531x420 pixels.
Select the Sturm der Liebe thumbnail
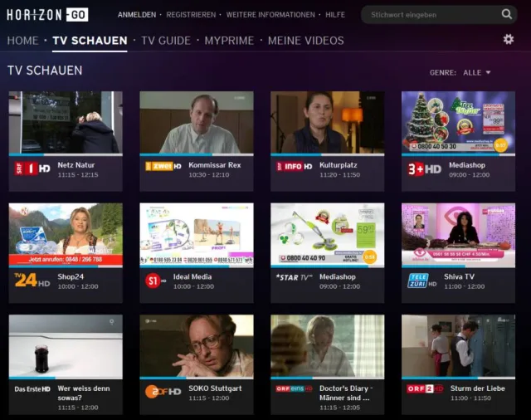point(458,345)
